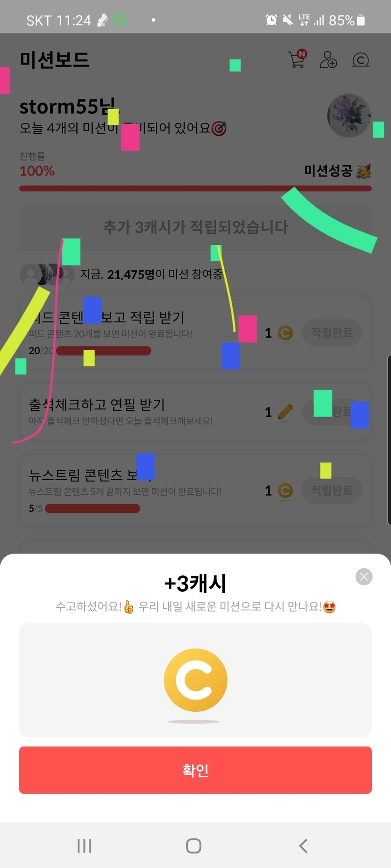Tap the cash coin icon on the feed mission
Image resolution: width=391 pixels, height=868 pixels.
285,333
